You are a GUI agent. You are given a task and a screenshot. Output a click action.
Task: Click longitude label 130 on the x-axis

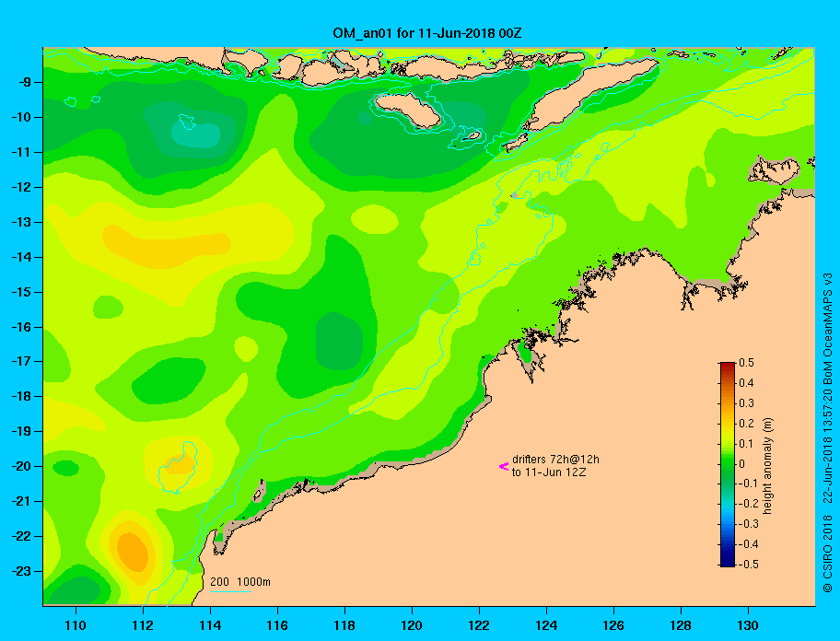point(748,625)
